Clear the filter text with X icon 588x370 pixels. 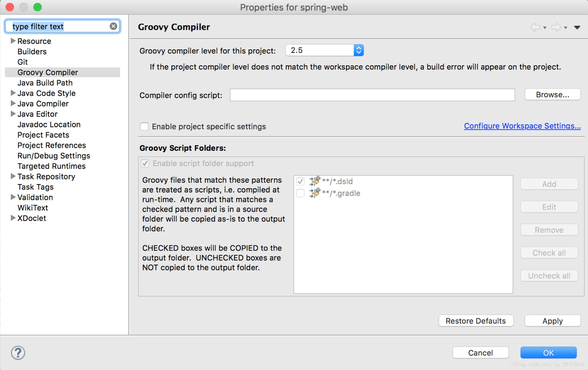click(113, 26)
